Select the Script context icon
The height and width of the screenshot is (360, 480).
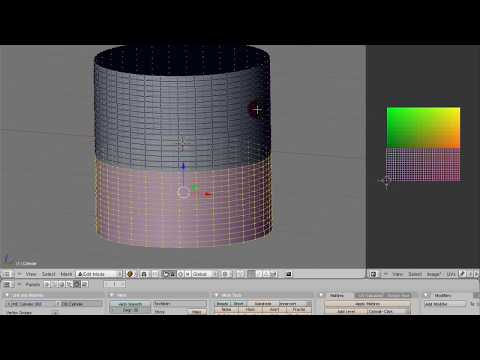pos(54,284)
